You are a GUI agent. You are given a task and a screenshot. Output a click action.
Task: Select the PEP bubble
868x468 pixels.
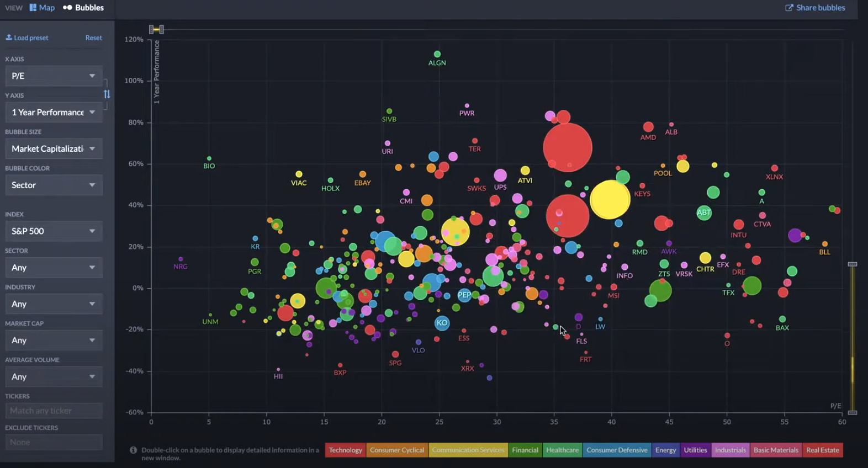point(464,295)
